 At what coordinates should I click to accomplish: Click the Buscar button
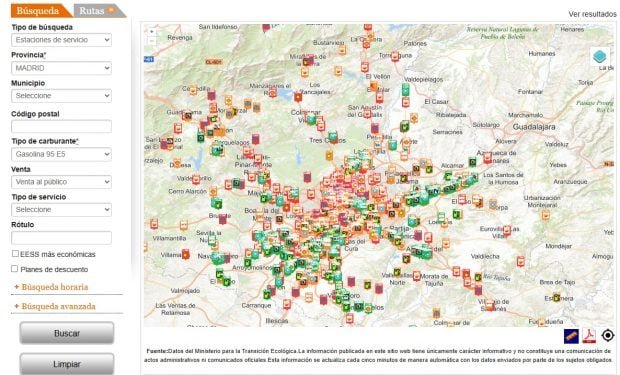click(67, 333)
